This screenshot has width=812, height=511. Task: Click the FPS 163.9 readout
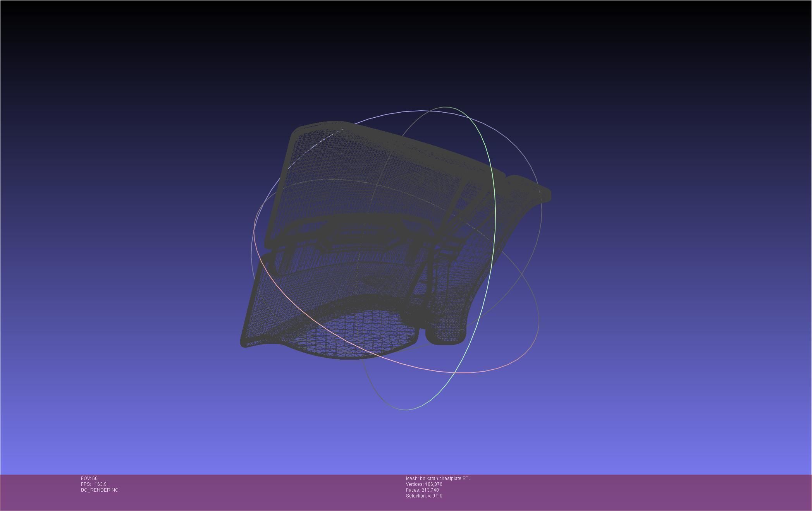94,484
